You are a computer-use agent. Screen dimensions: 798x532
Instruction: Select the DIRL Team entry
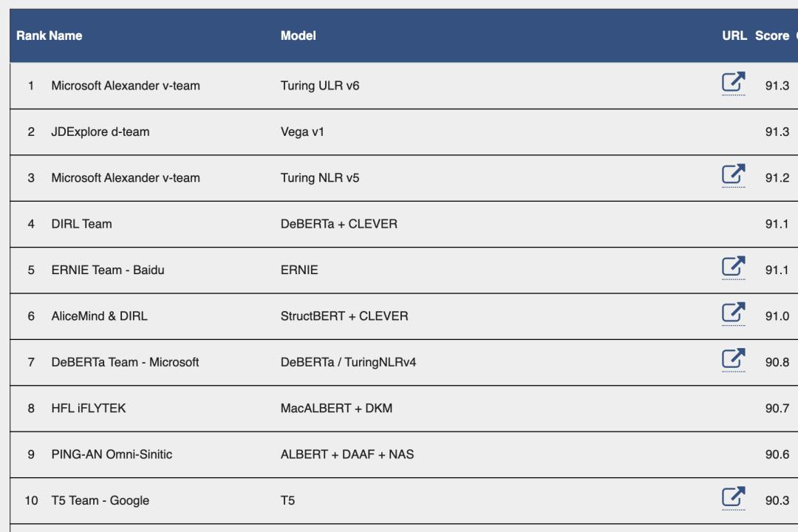[81, 224]
